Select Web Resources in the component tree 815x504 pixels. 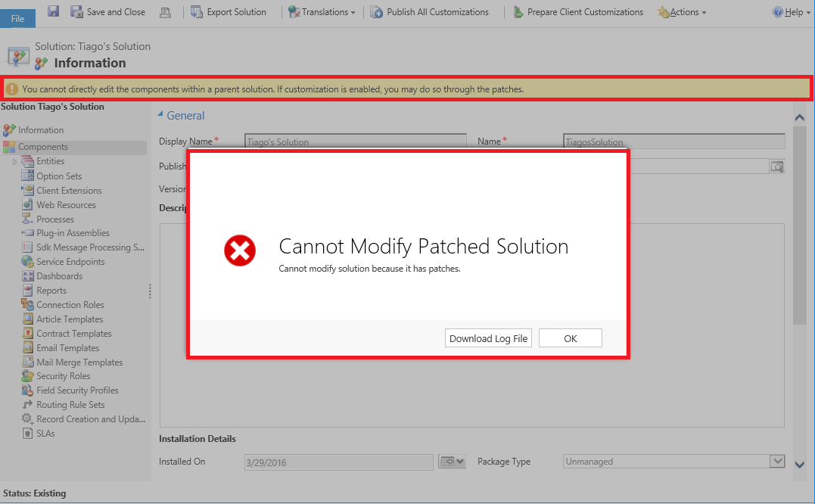click(x=66, y=205)
